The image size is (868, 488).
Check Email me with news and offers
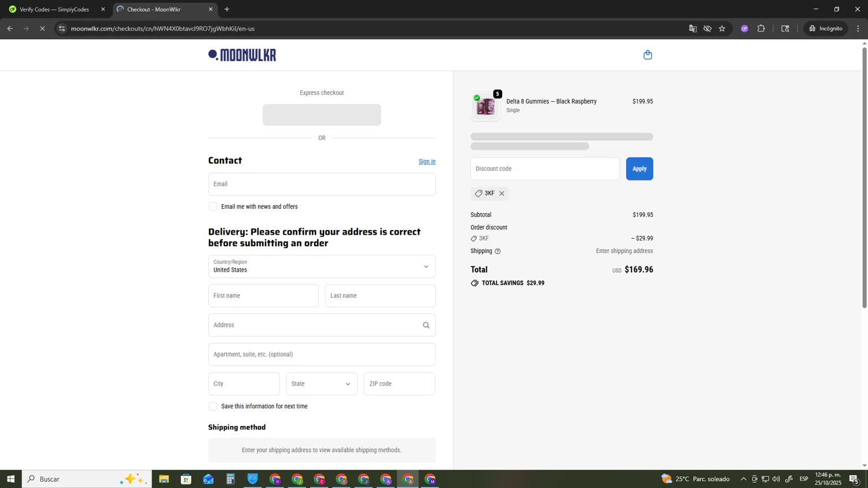213,207
